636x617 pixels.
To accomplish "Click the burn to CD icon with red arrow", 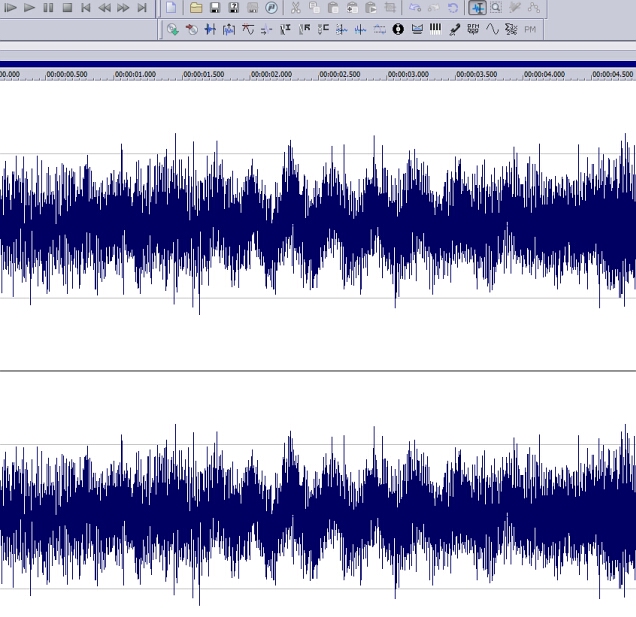I will pos(192,29).
